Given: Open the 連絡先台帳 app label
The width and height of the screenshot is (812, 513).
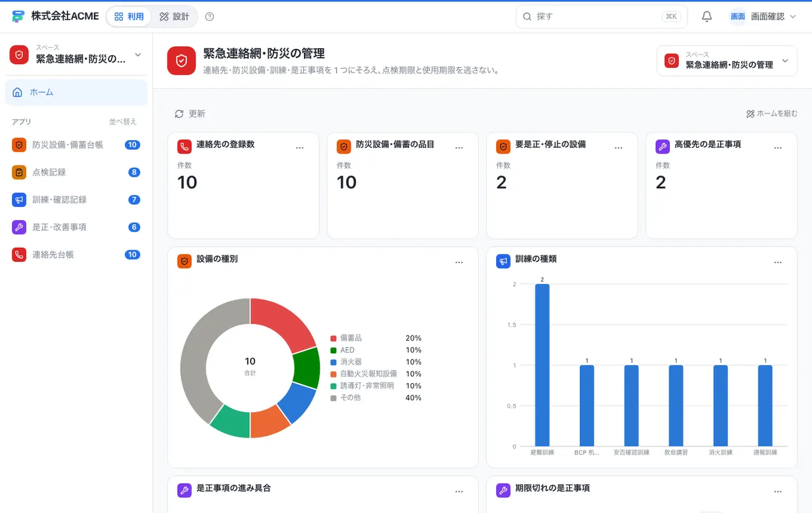Looking at the screenshot, I should (x=53, y=255).
